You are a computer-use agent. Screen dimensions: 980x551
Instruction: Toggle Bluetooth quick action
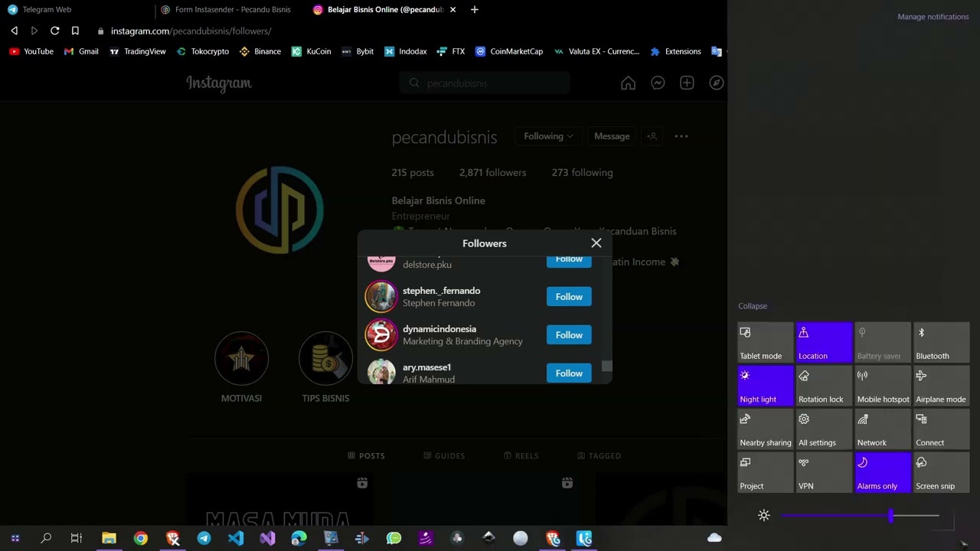[941, 343]
